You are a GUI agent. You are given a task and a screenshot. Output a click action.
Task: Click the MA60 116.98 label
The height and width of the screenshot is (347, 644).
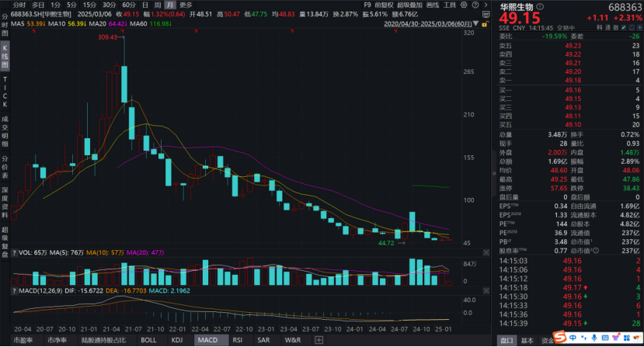click(x=151, y=24)
